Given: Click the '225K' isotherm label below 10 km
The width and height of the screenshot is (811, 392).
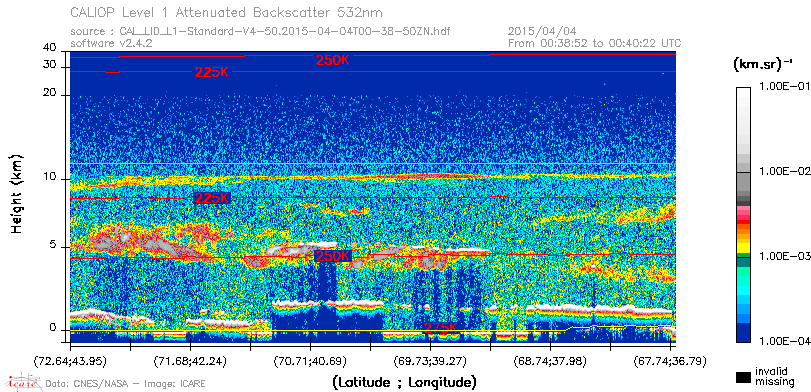Looking at the screenshot, I should tap(212, 198).
